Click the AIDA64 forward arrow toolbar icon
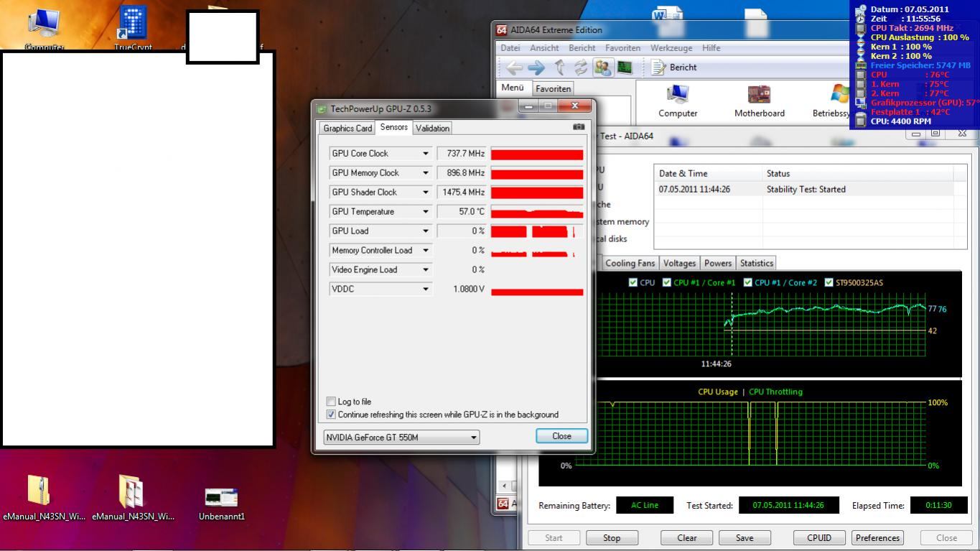 pos(537,68)
